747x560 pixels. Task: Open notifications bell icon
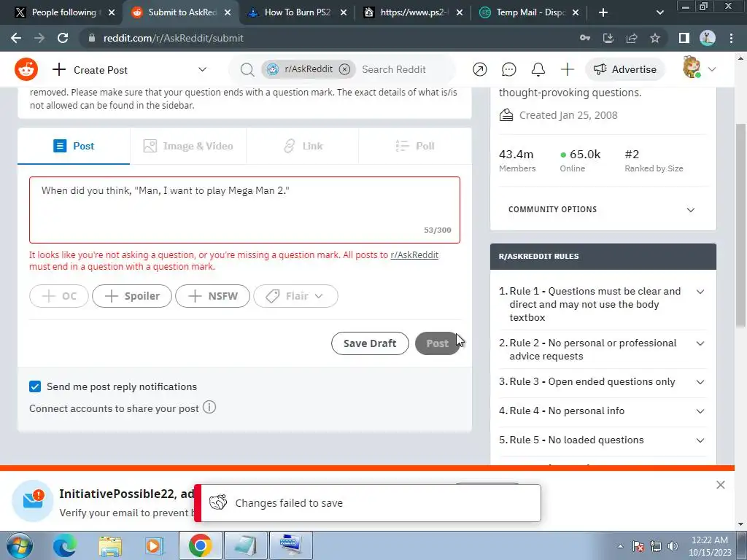tap(538, 69)
